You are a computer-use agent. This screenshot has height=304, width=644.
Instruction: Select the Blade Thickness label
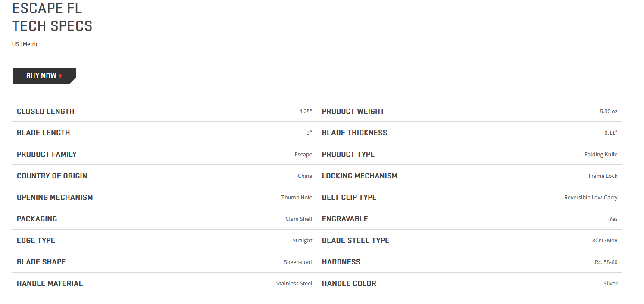coord(354,133)
